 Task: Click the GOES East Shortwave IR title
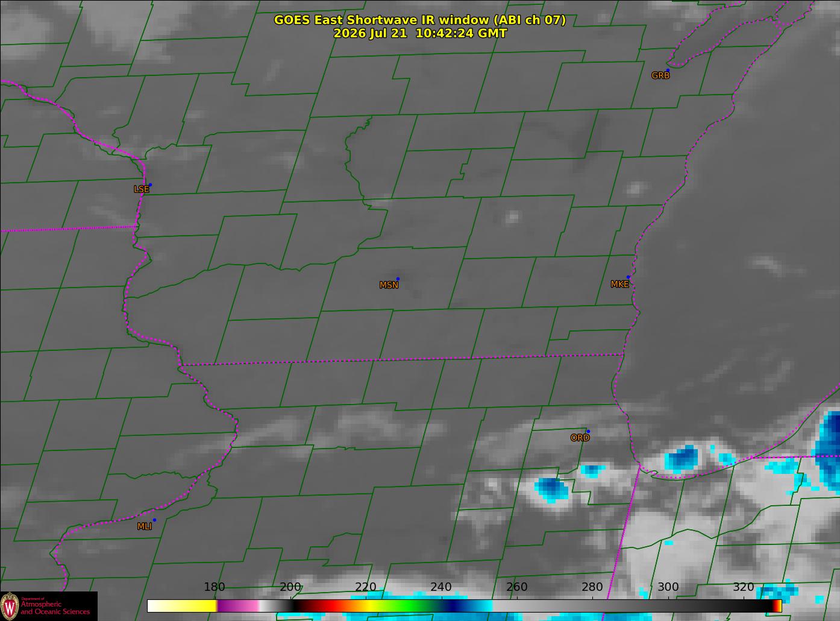click(x=420, y=20)
